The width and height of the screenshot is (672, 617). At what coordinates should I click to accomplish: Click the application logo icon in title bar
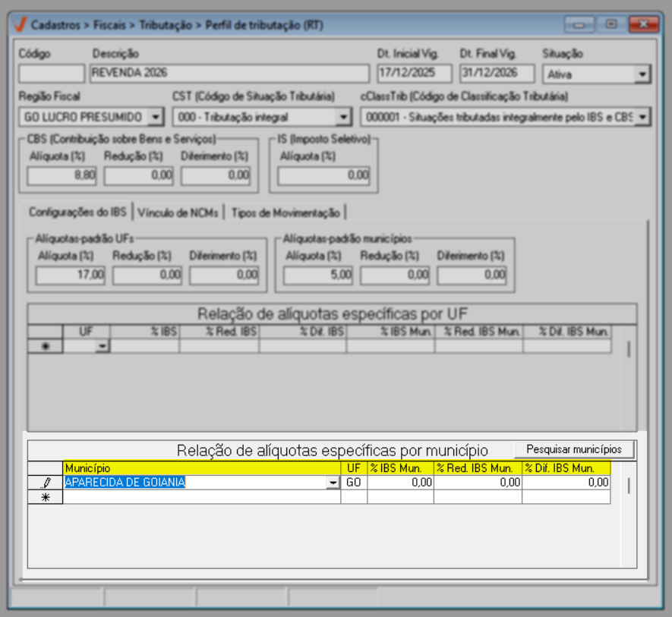pyautogui.click(x=20, y=25)
